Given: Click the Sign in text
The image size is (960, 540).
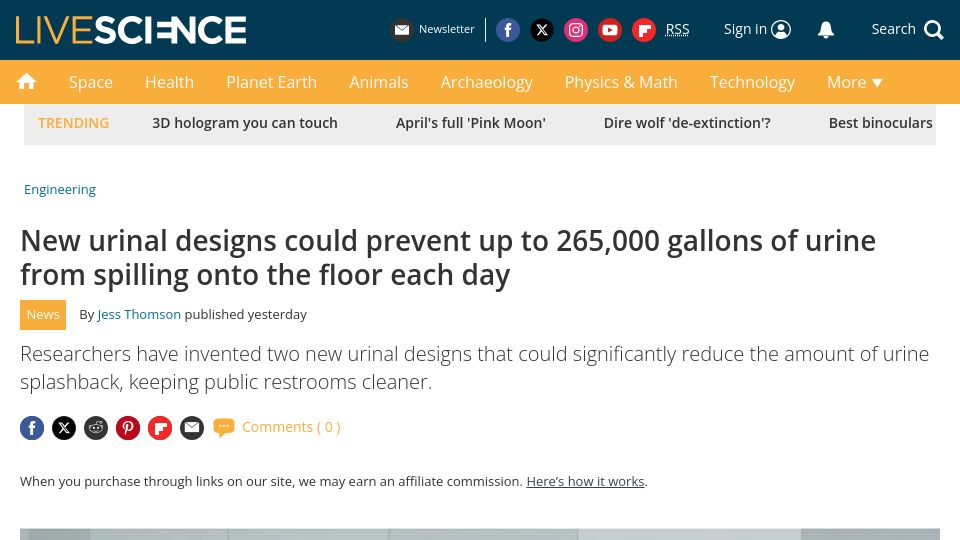Looking at the screenshot, I should pyautogui.click(x=745, y=29).
